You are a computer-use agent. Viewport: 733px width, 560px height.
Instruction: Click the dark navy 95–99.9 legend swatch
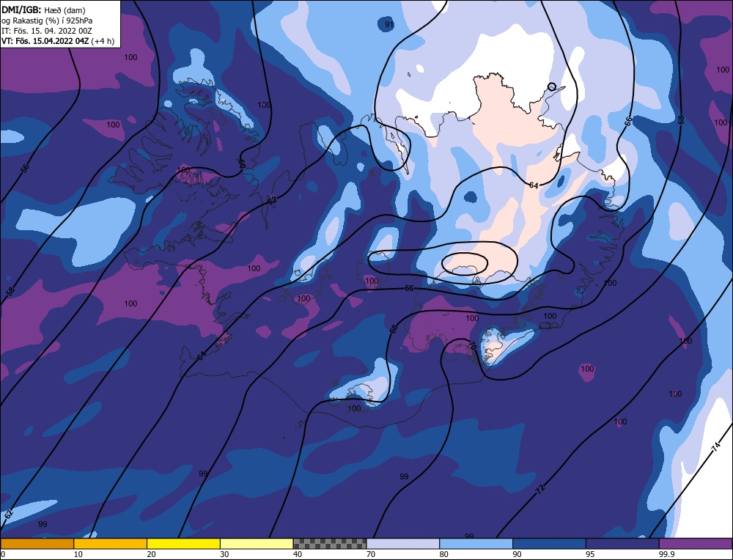622,543
